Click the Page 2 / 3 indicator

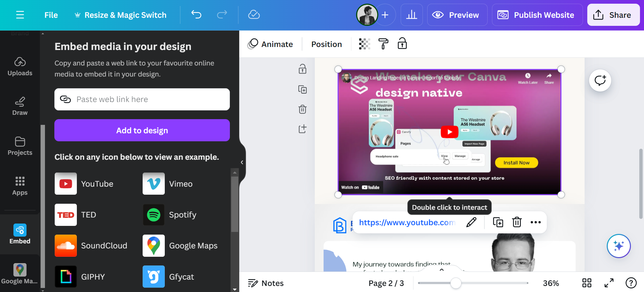click(386, 283)
